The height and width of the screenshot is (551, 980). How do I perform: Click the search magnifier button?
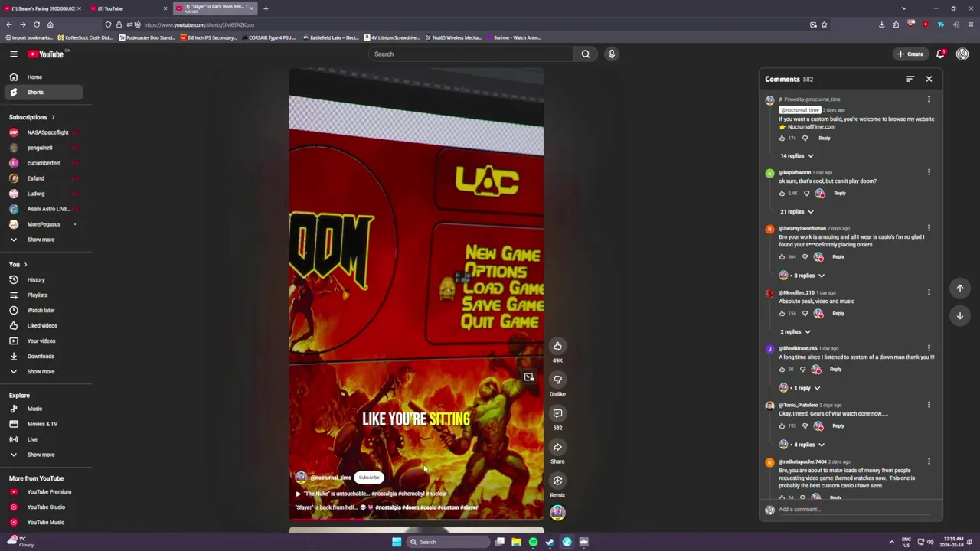tap(586, 54)
